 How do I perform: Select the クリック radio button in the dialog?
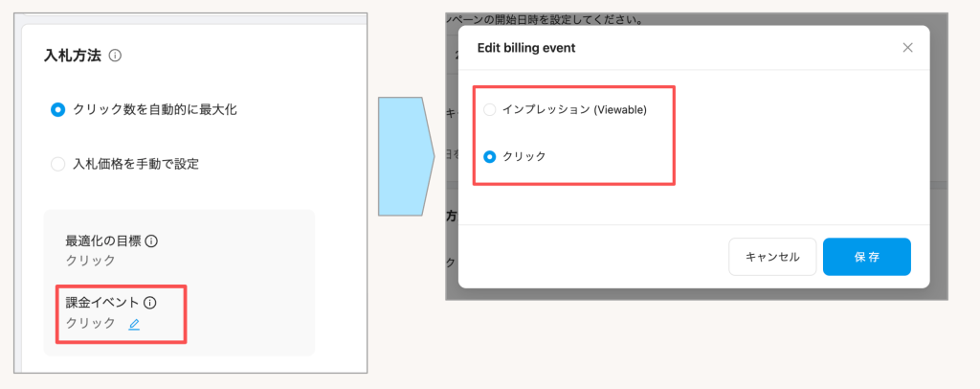490,156
